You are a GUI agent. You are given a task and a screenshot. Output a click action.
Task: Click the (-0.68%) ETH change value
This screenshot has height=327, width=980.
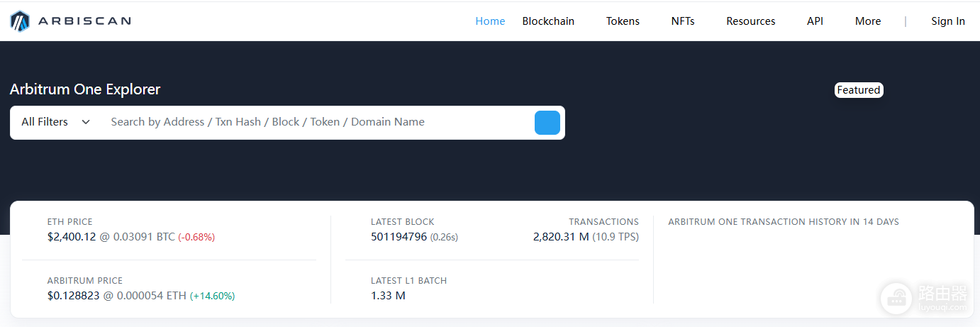(196, 237)
